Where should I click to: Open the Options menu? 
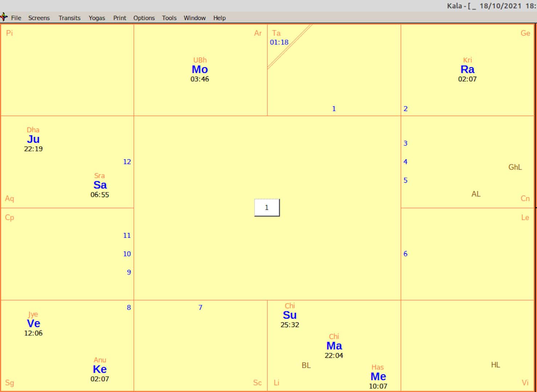[x=144, y=18]
